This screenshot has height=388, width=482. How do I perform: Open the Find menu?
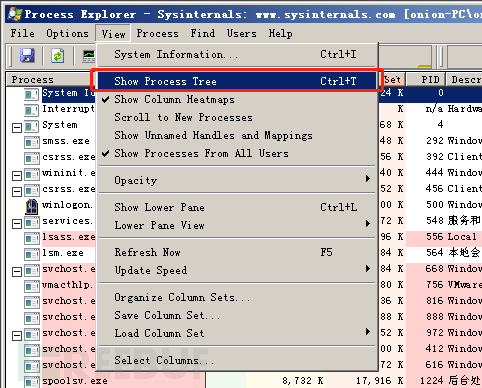pyautogui.click(x=203, y=33)
